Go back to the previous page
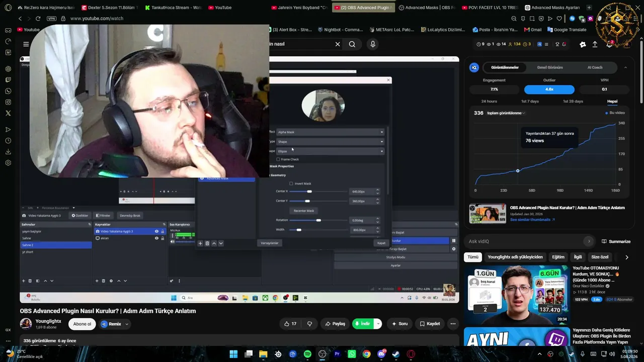Screen dimensions: 644x362 [20, 19]
